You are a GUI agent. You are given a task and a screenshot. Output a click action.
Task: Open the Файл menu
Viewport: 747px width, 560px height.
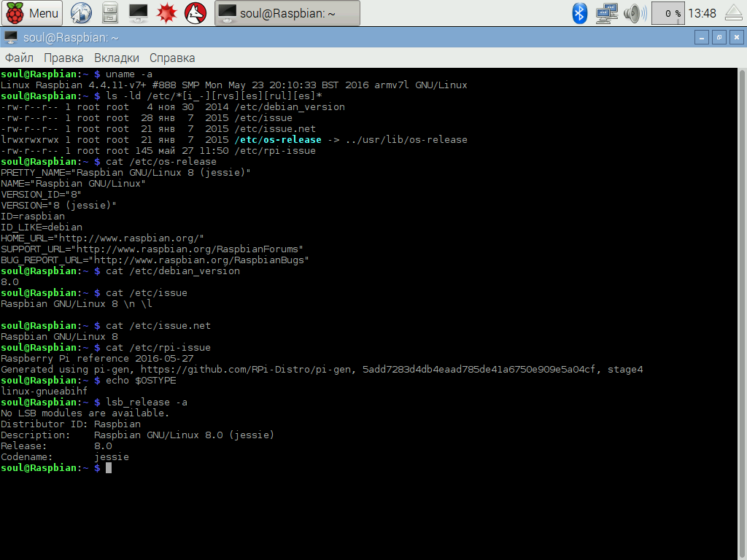(19, 58)
